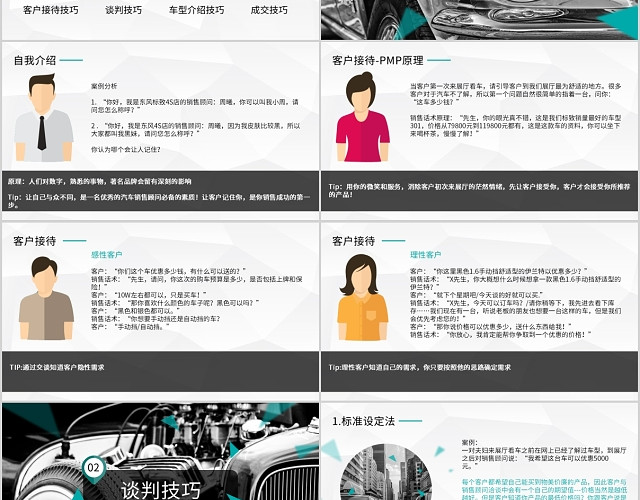This screenshot has height=500, width=640.
Task: Click the 原理：人们对数字 principle line
Action: pos(100,181)
